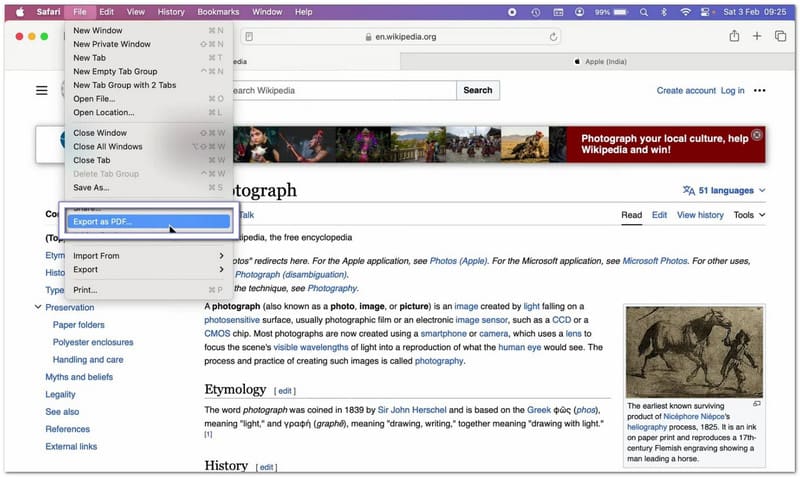Select New Tab Group with 2 Tabs
The image size is (800, 477).
[148, 85]
